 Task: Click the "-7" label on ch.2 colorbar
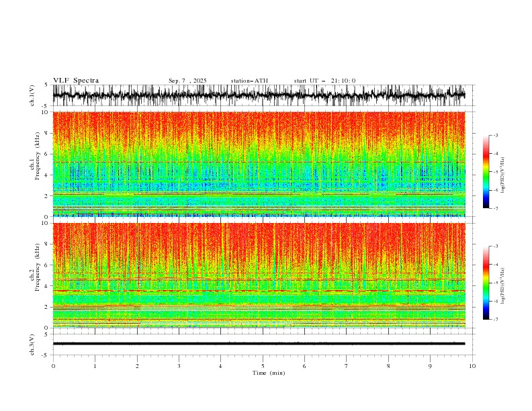tap(495, 320)
